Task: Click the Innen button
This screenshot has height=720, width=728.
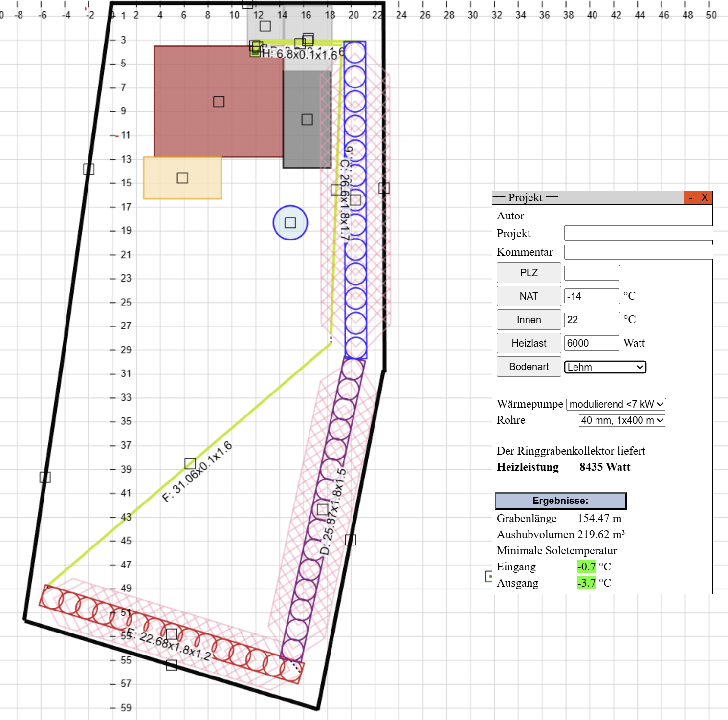Action: coord(529,320)
